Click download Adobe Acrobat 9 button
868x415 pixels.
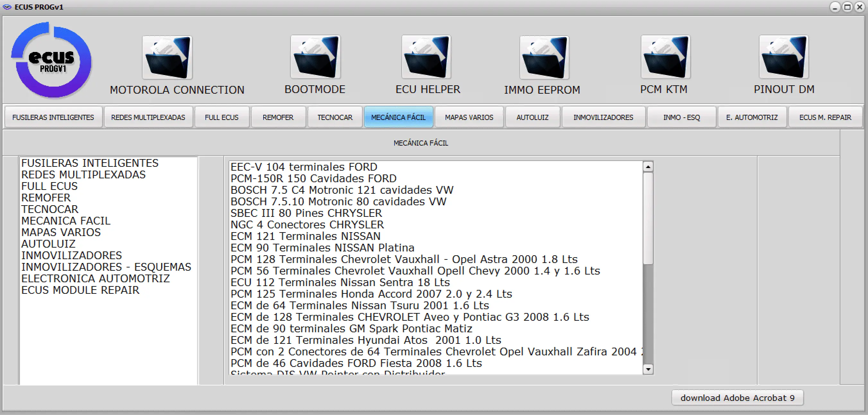[738, 398]
